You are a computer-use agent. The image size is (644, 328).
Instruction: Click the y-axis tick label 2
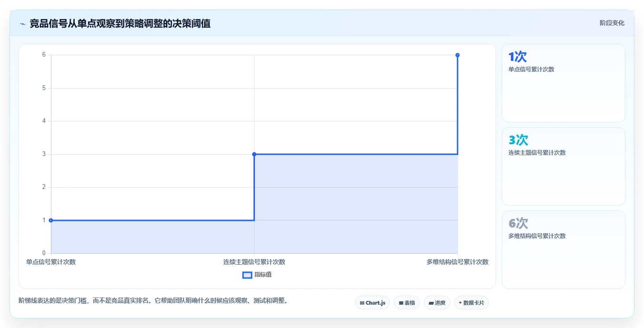coord(44,187)
